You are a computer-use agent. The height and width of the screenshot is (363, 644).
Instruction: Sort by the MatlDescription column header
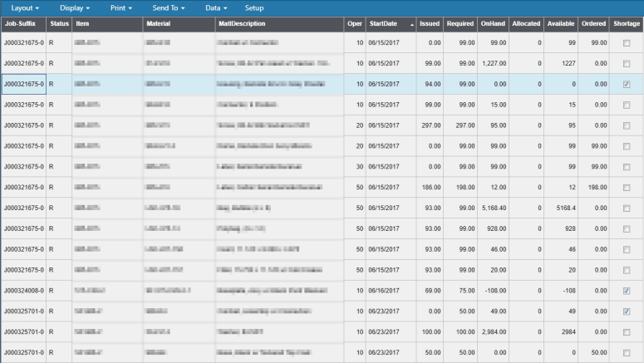[279, 24]
